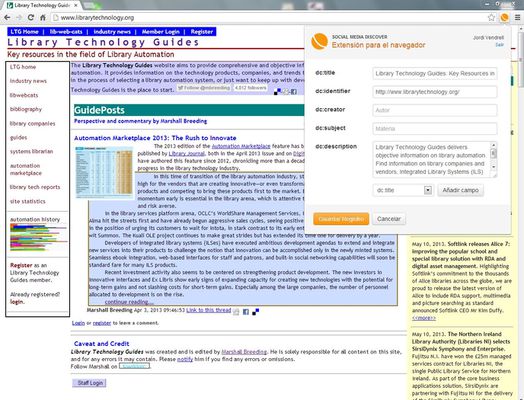The width and height of the screenshot is (524, 400).
Task: Share the post via Facebook icon
Action: (x=246, y=312)
